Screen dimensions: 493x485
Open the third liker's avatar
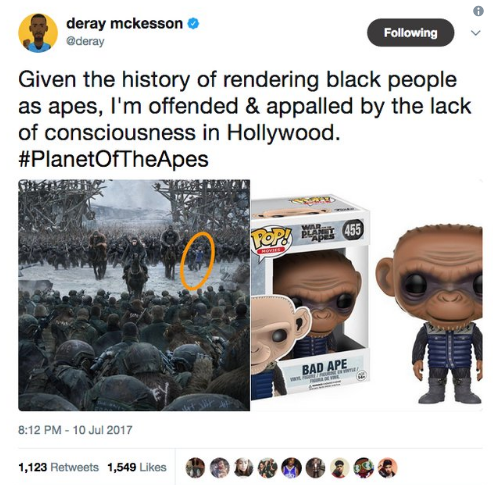pyautogui.click(x=244, y=467)
